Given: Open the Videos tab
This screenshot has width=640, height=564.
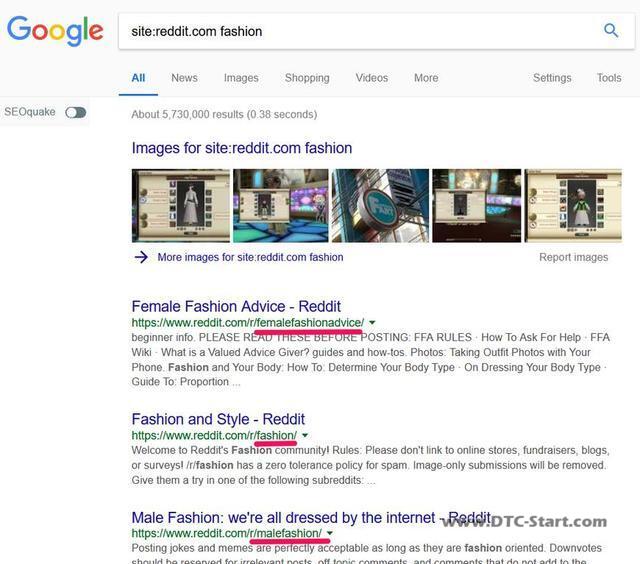Looking at the screenshot, I should (x=371, y=78).
